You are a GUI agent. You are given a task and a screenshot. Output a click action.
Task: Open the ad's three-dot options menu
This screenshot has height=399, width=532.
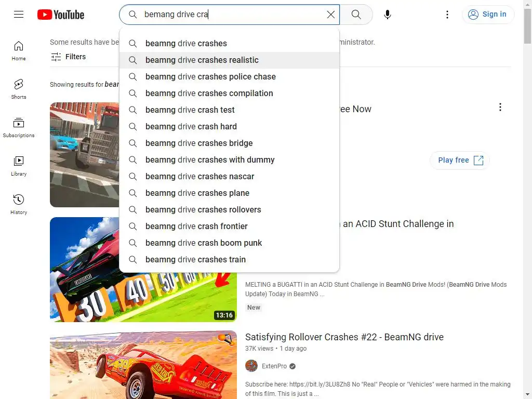tap(500, 107)
